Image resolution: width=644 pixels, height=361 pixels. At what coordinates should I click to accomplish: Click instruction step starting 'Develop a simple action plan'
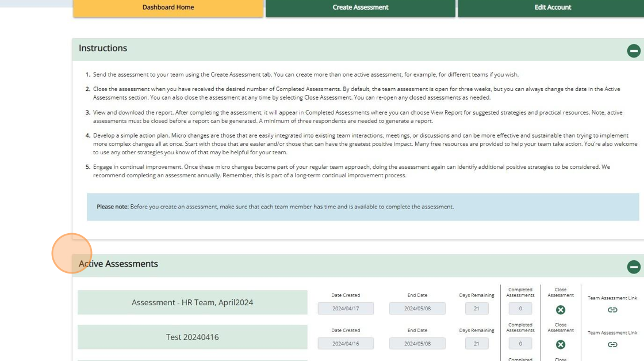click(x=365, y=144)
